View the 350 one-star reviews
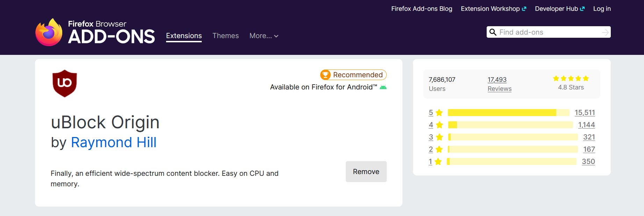Image resolution: width=644 pixels, height=216 pixels. [588, 161]
